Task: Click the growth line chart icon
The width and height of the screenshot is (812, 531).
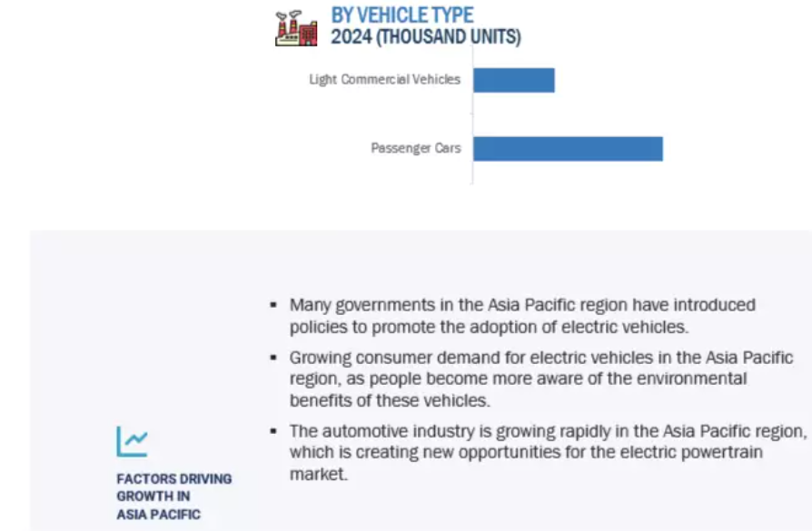Action: click(132, 441)
